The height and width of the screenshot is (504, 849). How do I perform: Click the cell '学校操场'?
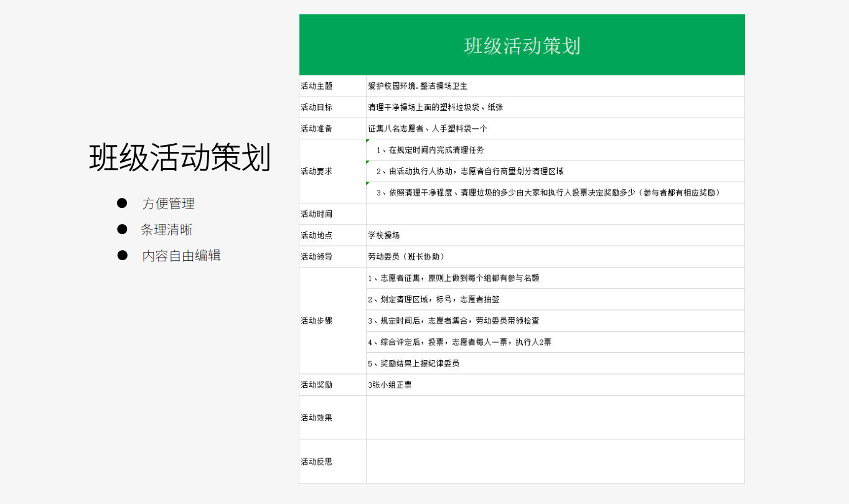click(555, 235)
